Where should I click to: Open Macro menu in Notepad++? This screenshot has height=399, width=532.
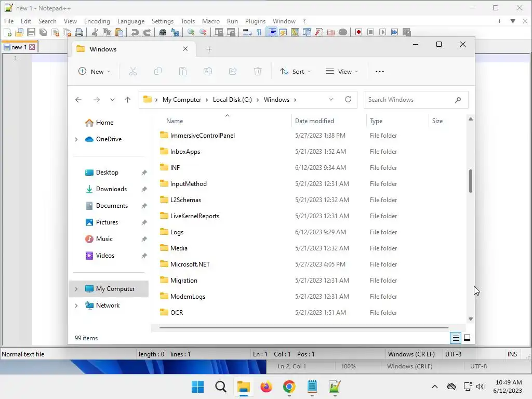(211, 21)
